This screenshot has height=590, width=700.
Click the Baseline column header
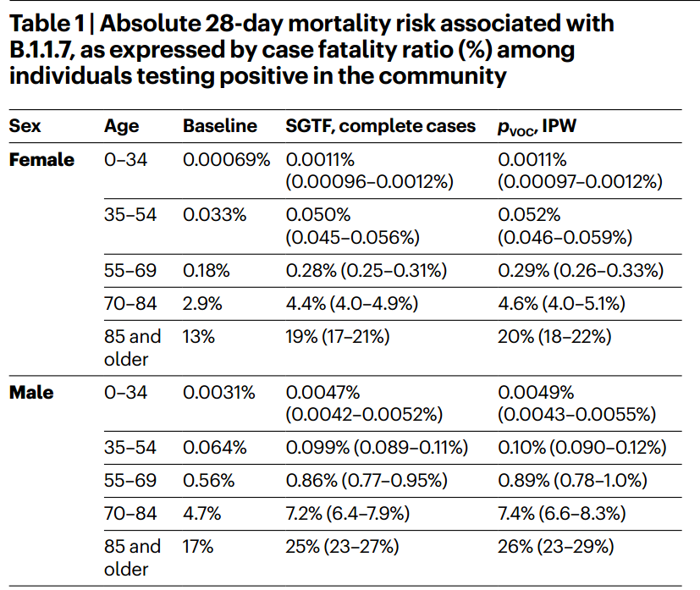(220, 126)
